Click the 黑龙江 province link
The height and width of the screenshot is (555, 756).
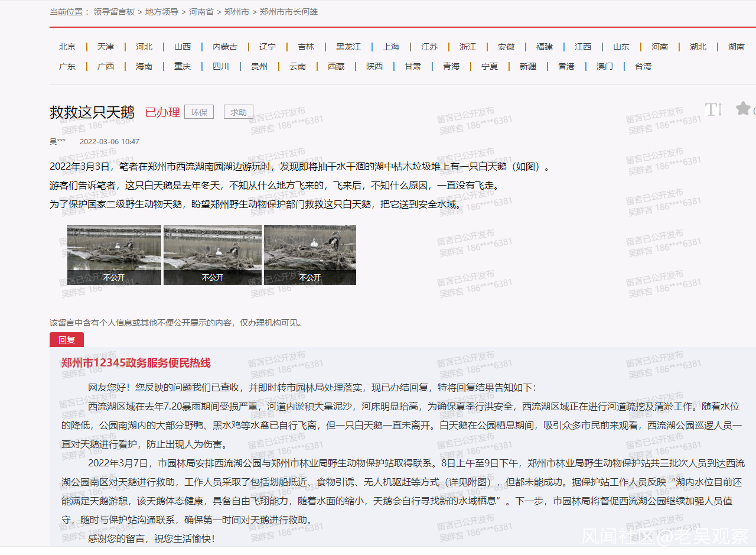coord(348,47)
